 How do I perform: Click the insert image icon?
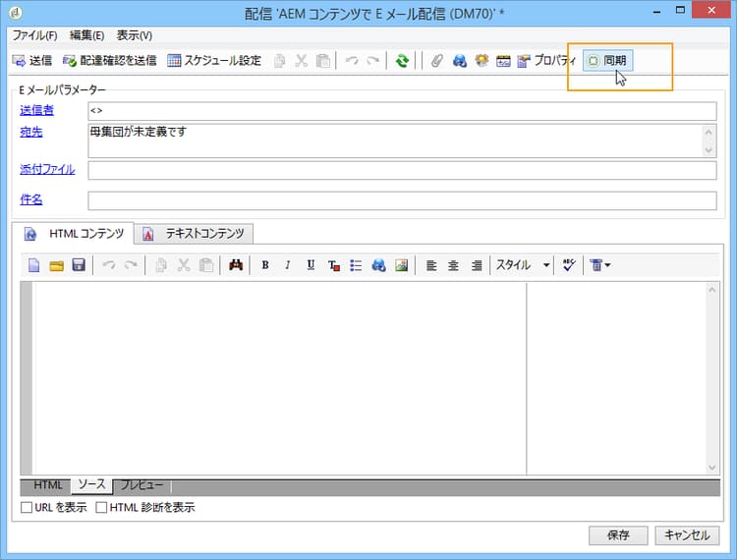click(x=401, y=265)
